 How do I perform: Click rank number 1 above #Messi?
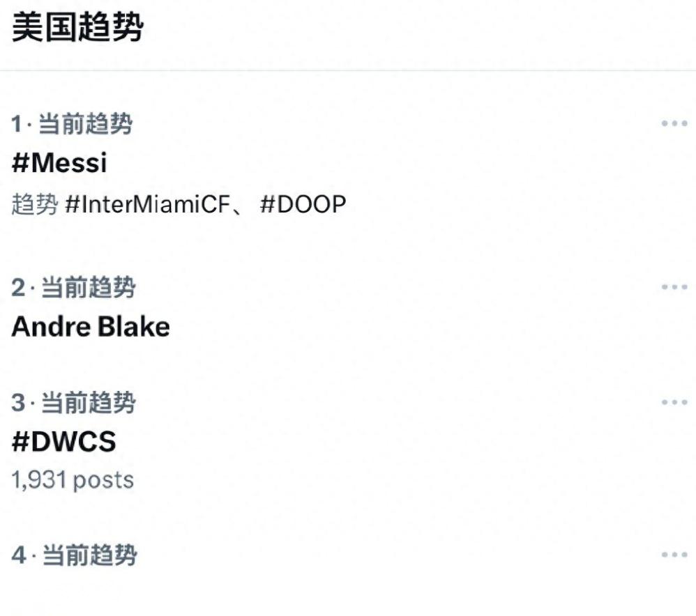[x=17, y=125]
